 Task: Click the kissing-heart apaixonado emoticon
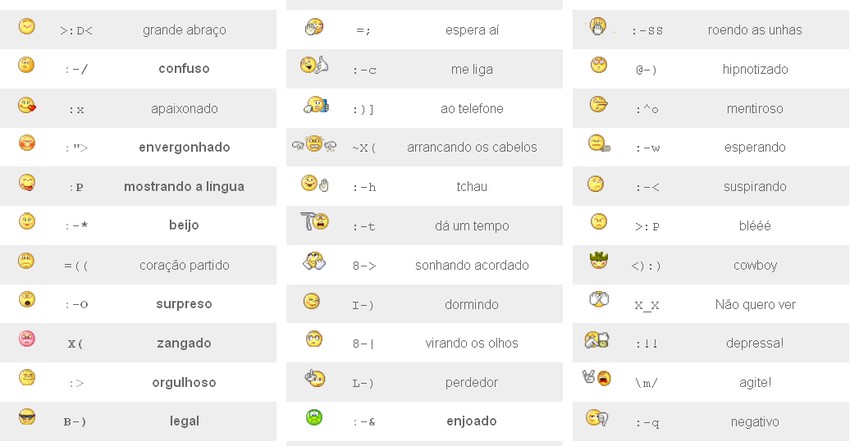point(27,105)
